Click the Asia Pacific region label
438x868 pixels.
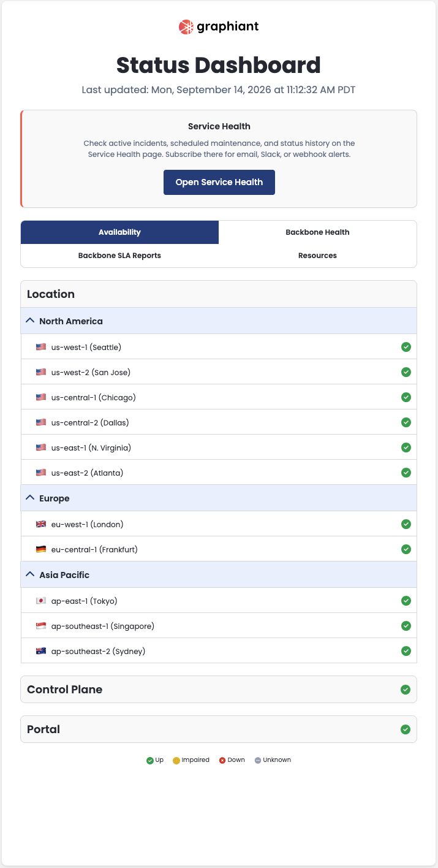coord(64,575)
